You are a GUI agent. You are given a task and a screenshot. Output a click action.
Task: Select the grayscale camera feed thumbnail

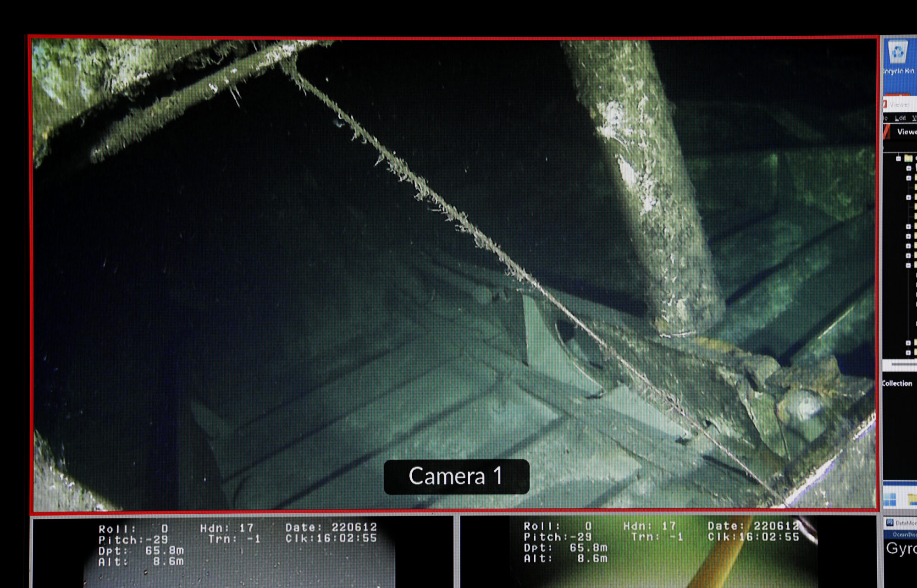[243, 552]
